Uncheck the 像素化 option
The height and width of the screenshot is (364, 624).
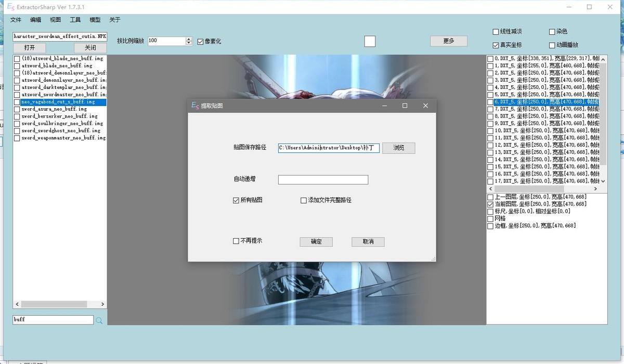tap(200, 41)
